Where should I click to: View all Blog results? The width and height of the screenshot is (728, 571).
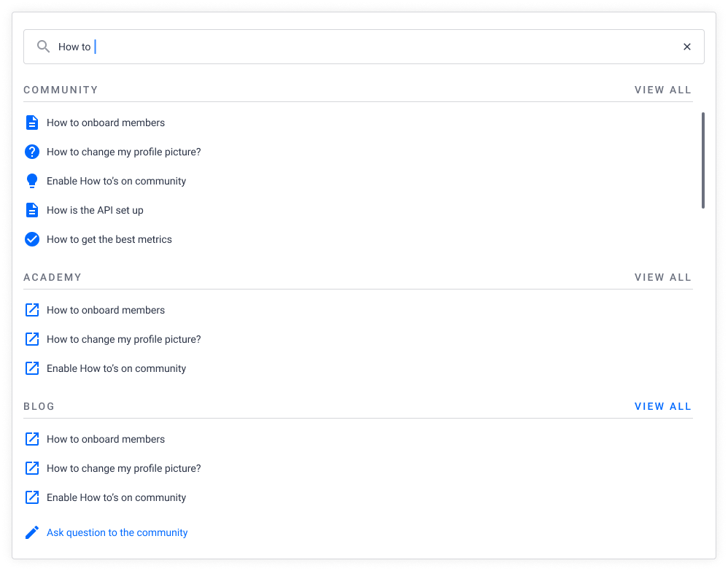click(662, 407)
